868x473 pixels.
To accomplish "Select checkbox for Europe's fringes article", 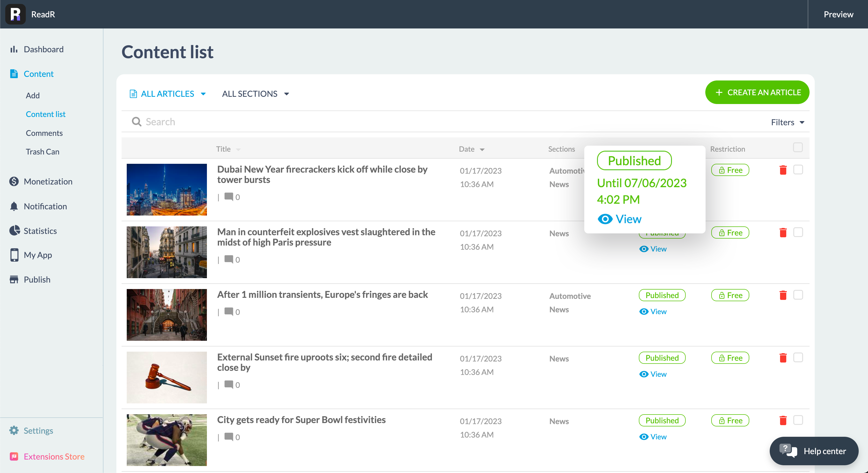I will (x=798, y=295).
